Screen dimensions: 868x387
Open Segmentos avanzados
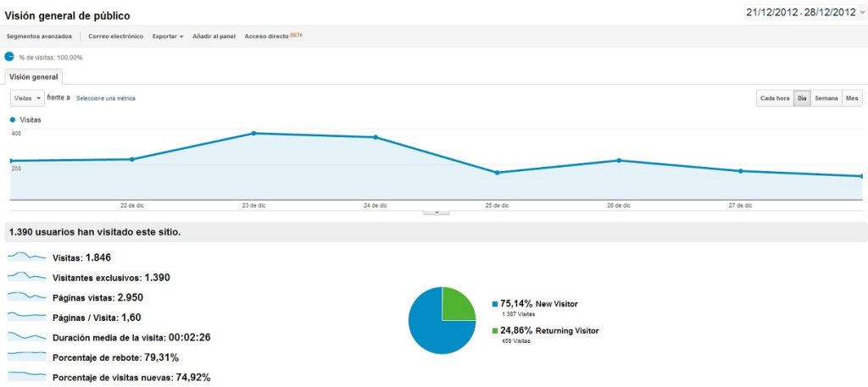(x=39, y=36)
